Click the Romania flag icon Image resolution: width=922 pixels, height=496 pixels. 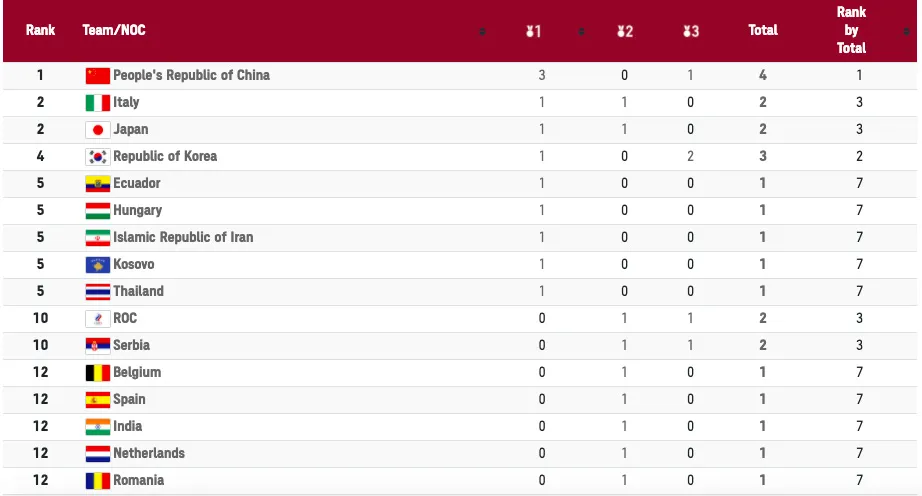coord(97,480)
